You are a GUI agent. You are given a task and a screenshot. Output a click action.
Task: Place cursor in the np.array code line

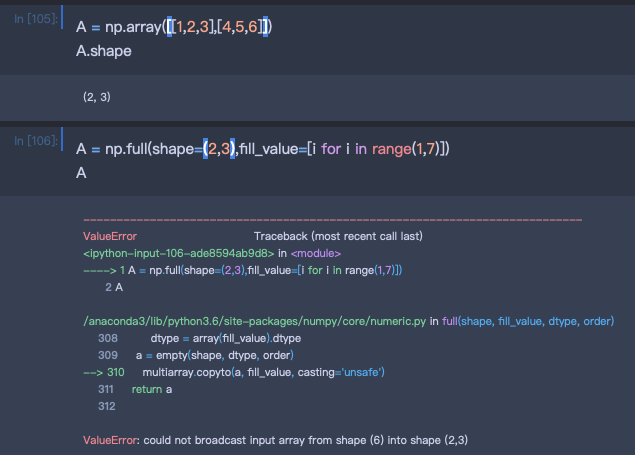(174, 26)
